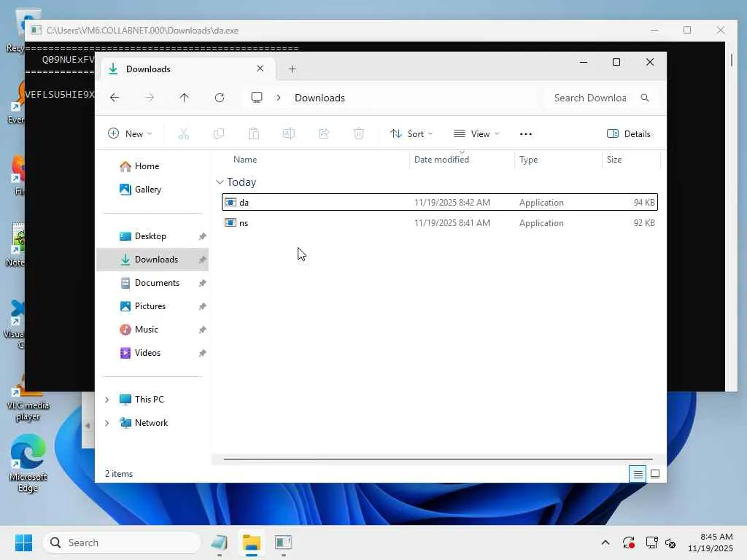Viewport: 747px width, 560px height.
Task: Open the Sort dropdown
Action: (x=411, y=134)
